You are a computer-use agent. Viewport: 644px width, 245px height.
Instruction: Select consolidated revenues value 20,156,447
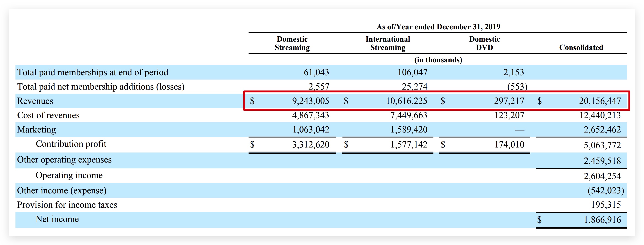(x=600, y=101)
